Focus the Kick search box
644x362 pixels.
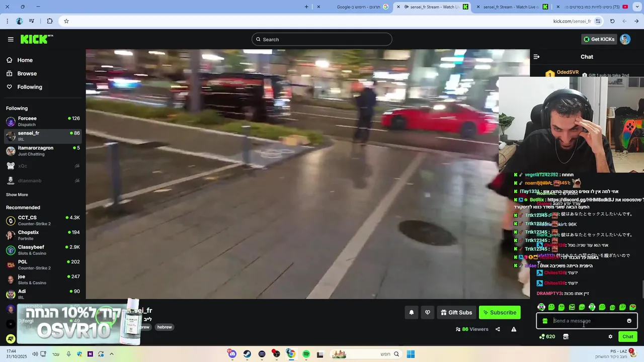[x=322, y=39]
